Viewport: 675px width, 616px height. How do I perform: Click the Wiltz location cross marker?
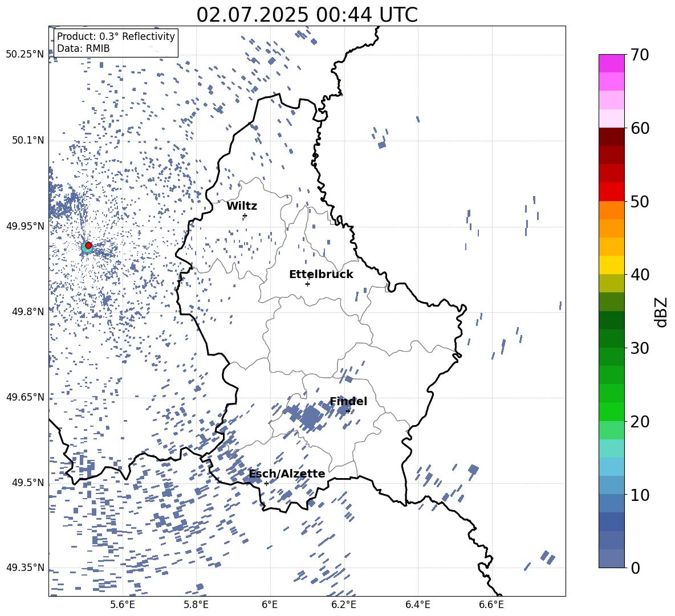point(245,215)
